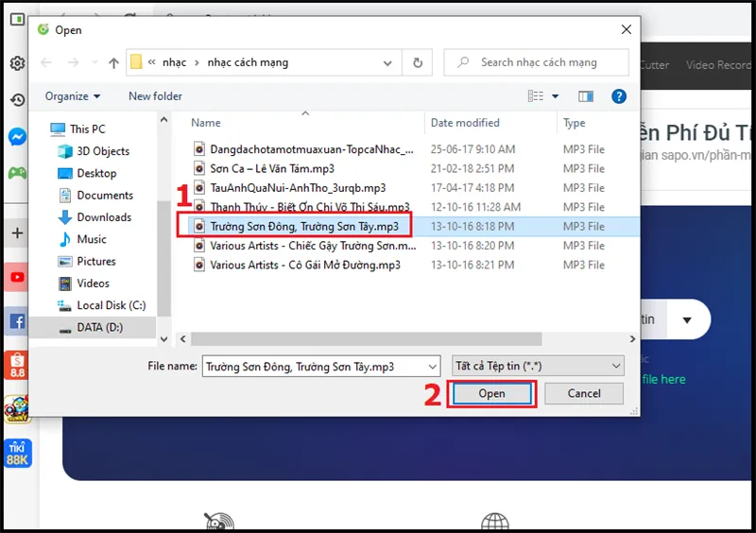Image resolution: width=756 pixels, height=533 pixels.
Task: Sort by the Type column header
Action: (575, 123)
